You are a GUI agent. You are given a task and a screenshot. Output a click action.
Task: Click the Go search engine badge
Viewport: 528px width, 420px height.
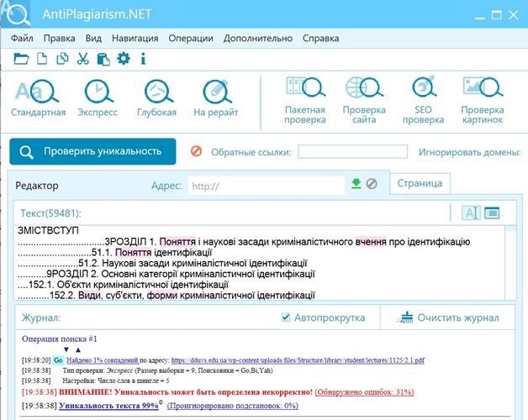pos(58,360)
